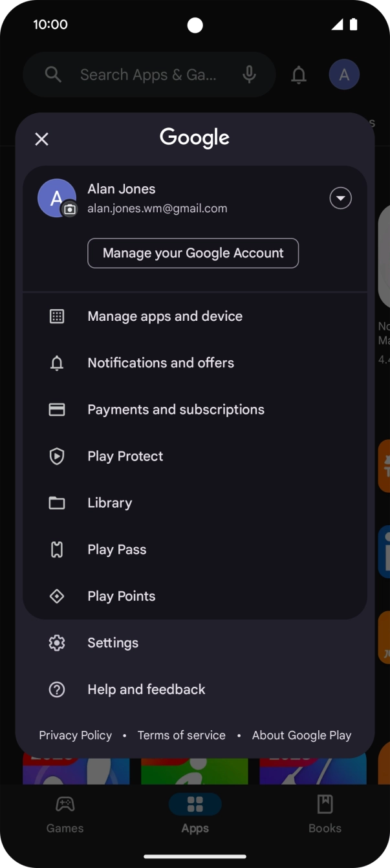
Task: Open the Terms of service link
Action: click(182, 735)
